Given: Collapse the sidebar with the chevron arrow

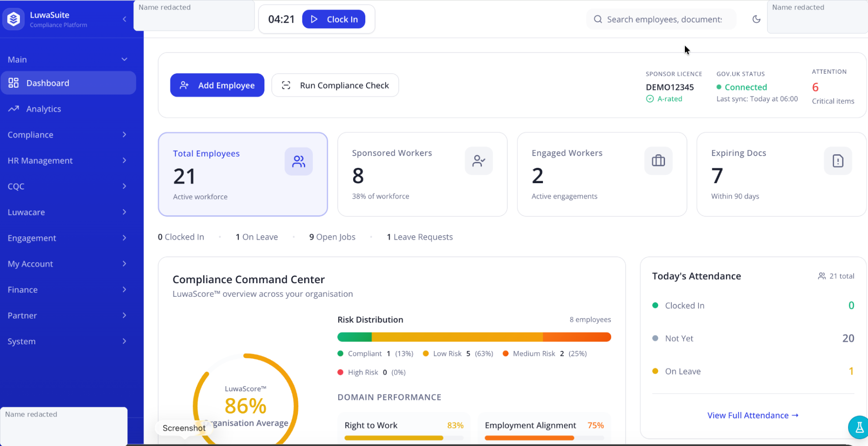Looking at the screenshot, I should pyautogui.click(x=124, y=19).
